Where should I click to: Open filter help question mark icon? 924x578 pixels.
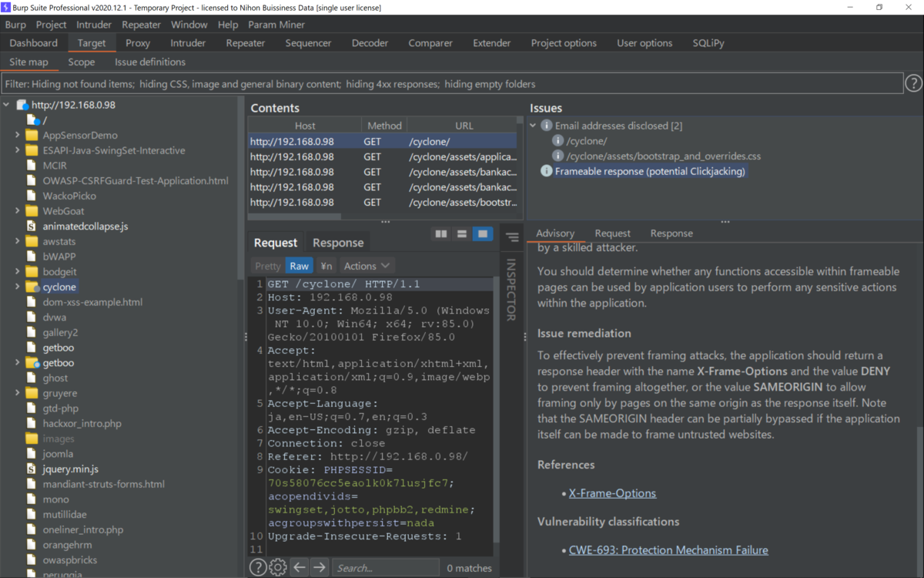pos(913,83)
